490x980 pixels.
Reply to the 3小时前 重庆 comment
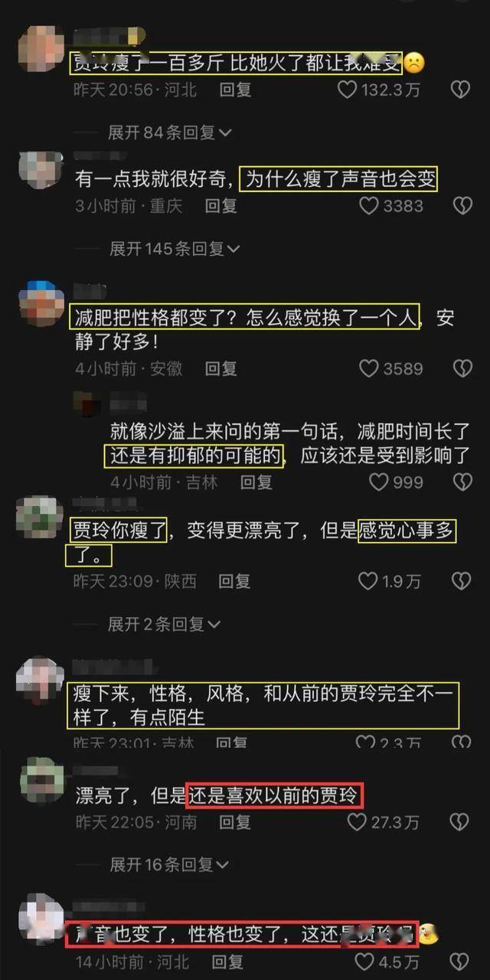click(221, 205)
